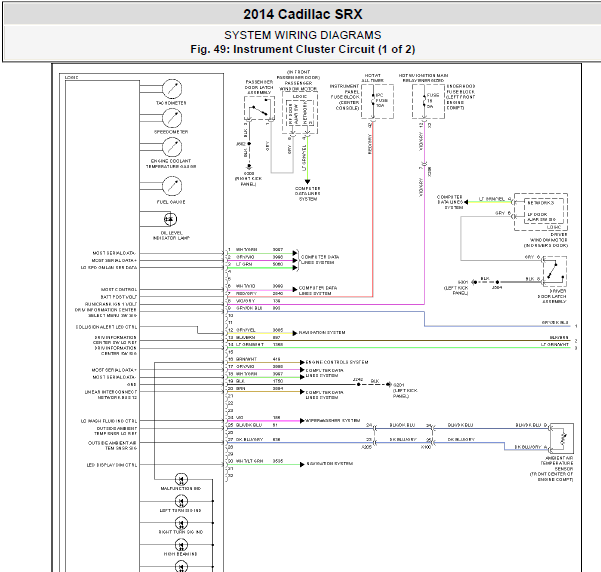
Task: Click the engine coolant temperature gauge symbol
Action: point(172,147)
